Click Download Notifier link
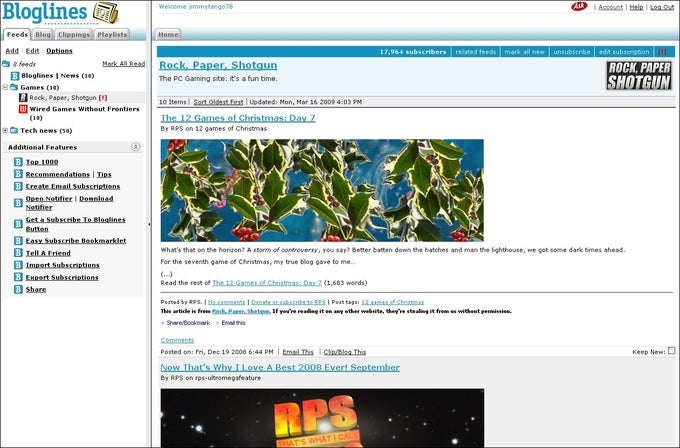The image size is (680, 448). coord(69,203)
